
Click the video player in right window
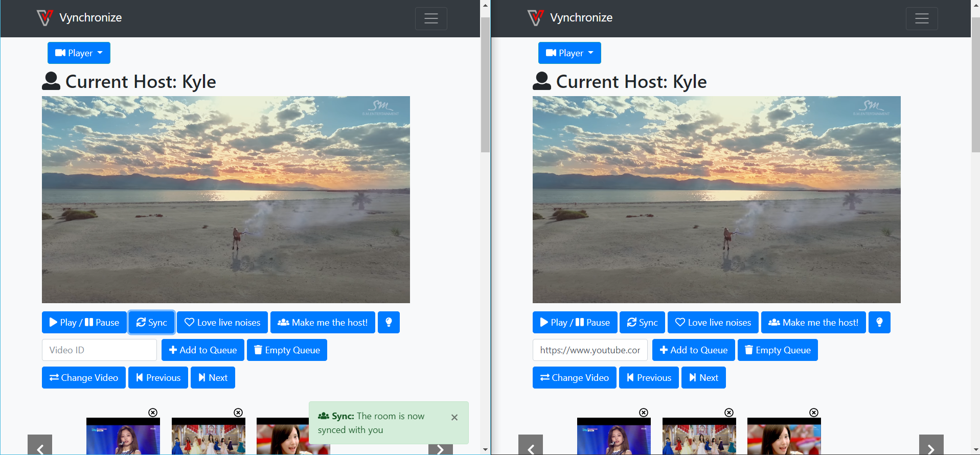(x=717, y=199)
